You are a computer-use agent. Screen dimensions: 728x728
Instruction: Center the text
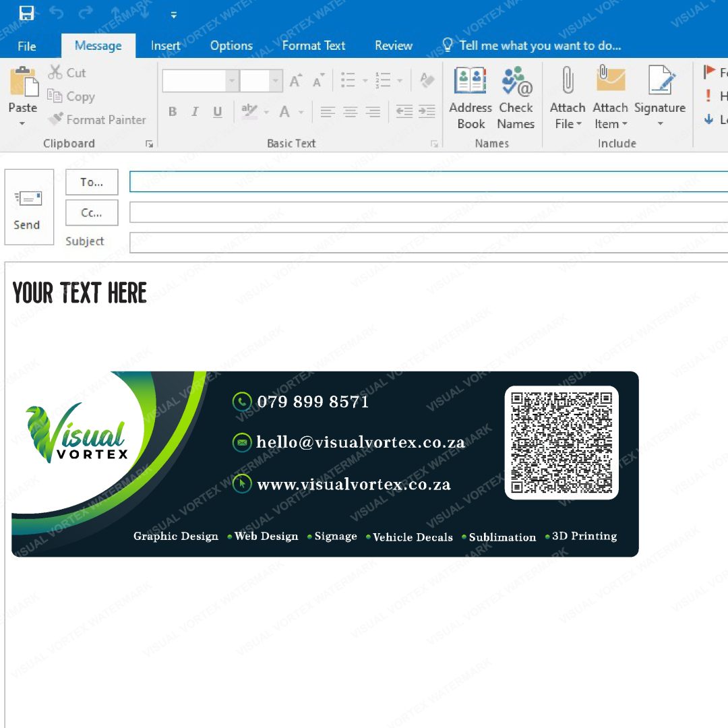pyautogui.click(x=350, y=111)
